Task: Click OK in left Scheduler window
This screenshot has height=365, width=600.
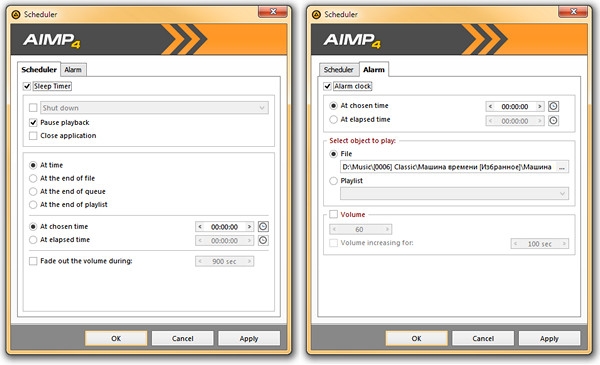Action: pyautogui.click(x=116, y=338)
